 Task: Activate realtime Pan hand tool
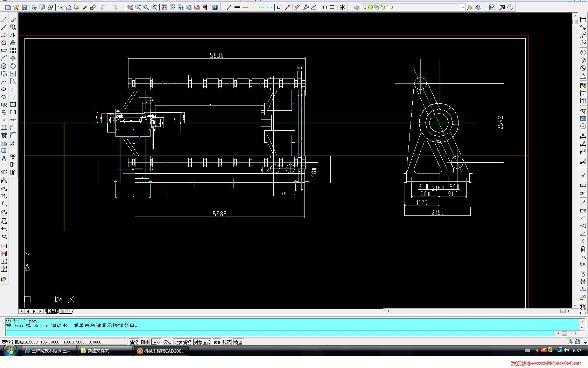(130, 7)
